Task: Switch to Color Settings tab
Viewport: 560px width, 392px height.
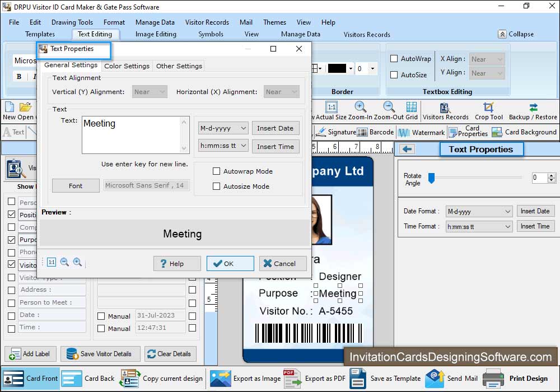Action: [127, 66]
